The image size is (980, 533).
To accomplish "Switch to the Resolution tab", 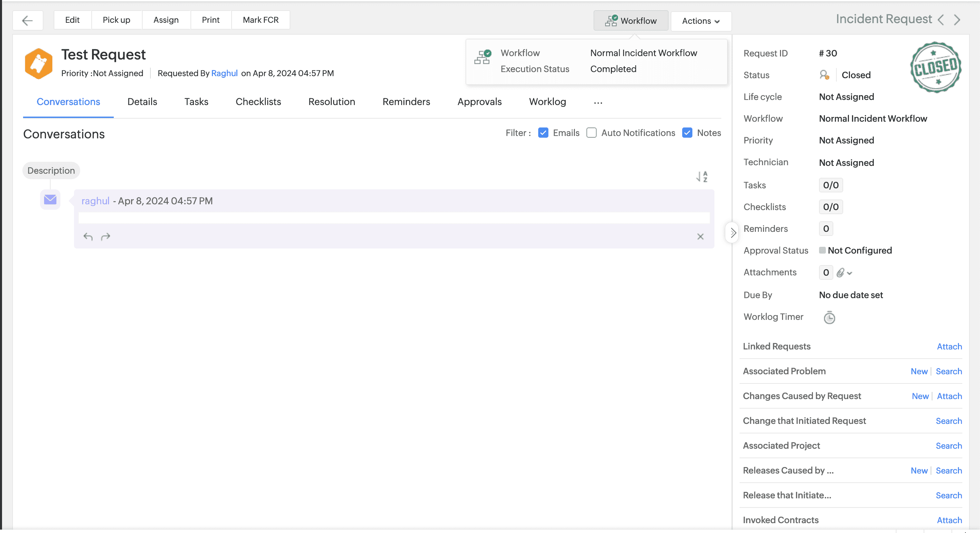I will [331, 102].
